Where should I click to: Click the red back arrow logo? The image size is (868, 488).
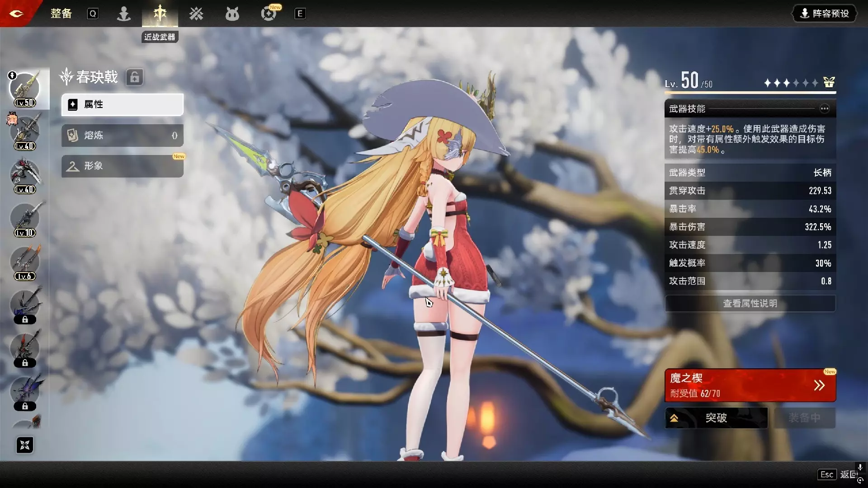click(16, 14)
